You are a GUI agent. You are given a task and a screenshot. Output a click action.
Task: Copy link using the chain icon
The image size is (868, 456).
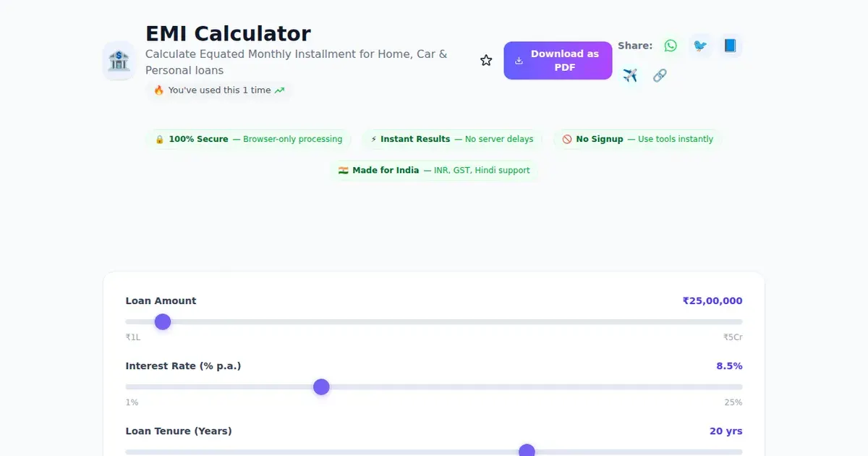click(660, 75)
